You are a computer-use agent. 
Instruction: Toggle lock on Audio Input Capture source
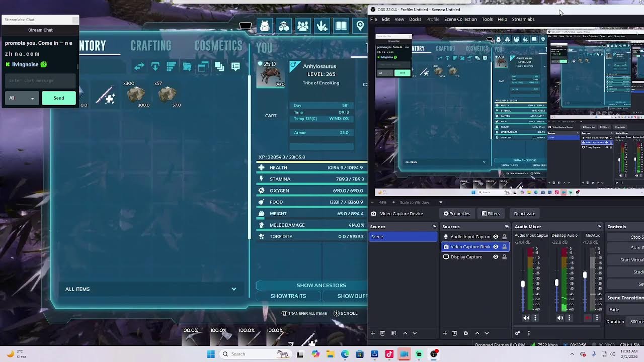[504, 237]
